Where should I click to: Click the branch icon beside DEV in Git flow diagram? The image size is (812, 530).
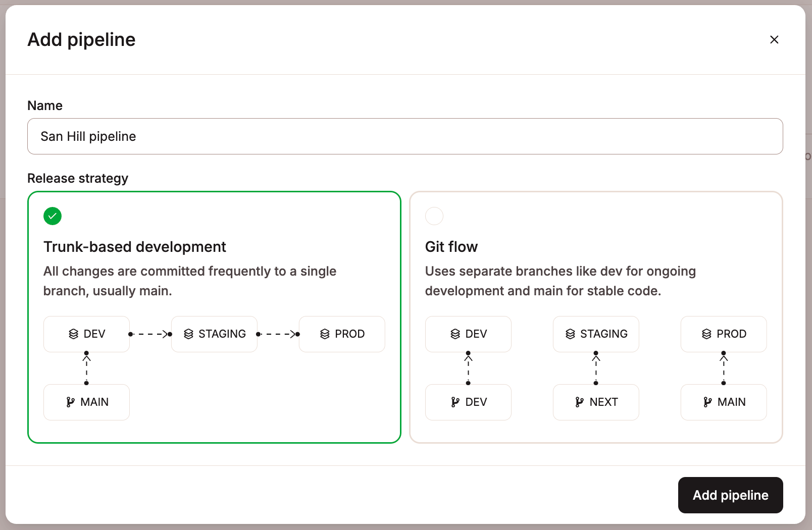tap(454, 402)
